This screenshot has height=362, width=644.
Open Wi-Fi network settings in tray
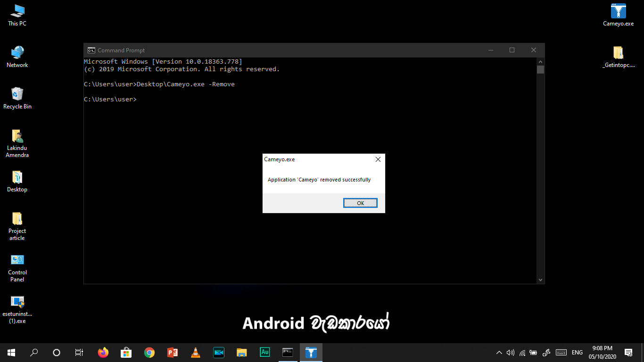point(522,353)
